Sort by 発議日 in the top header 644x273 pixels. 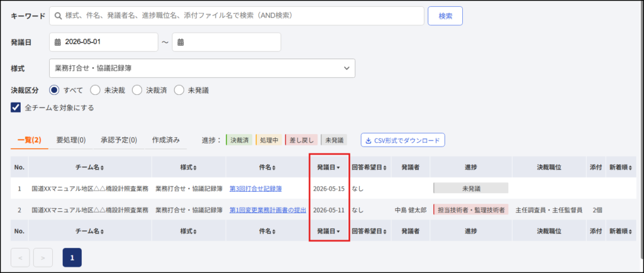(x=328, y=167)
